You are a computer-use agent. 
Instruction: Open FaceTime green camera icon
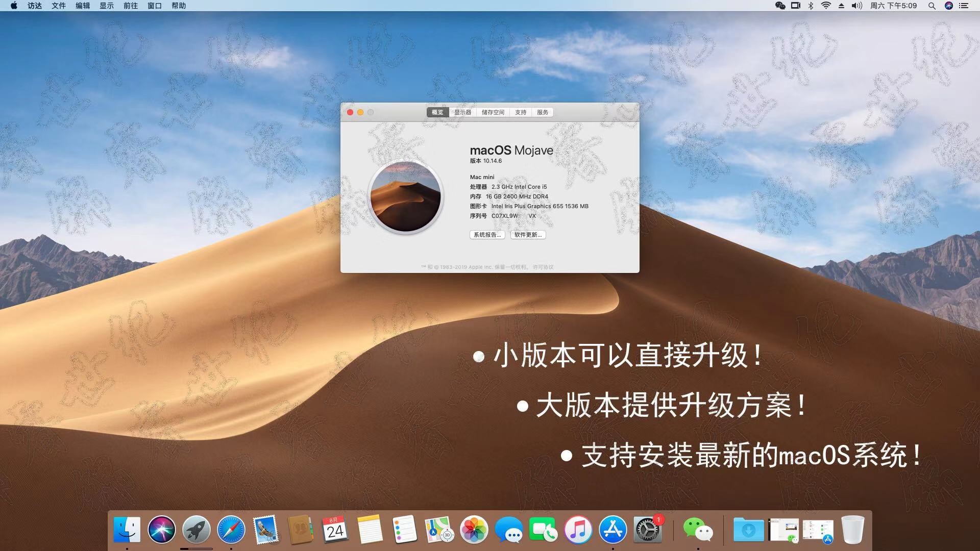click(544, 530)
